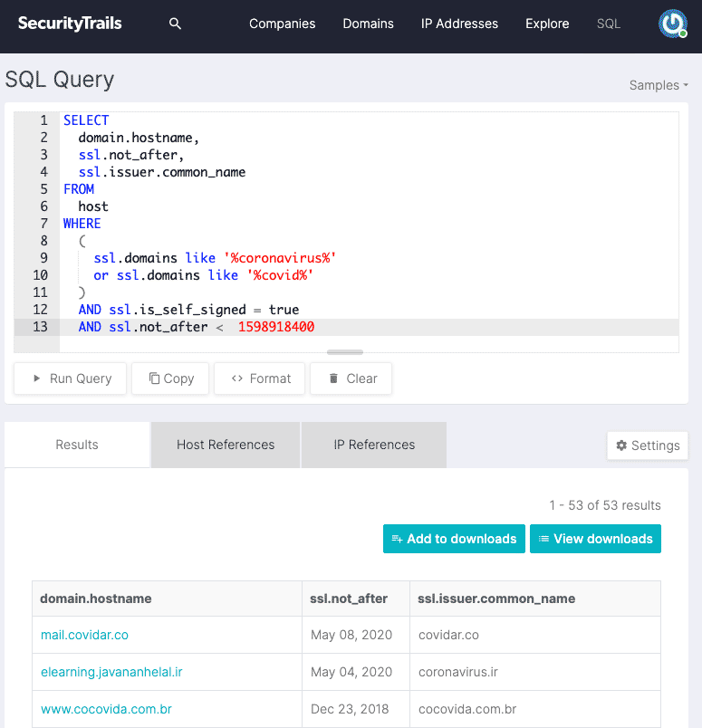Open the Companies menu item

[x=282, y=24]
